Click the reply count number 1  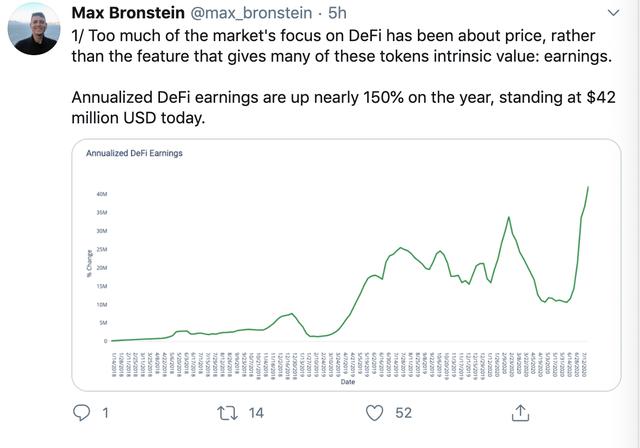tap(106, 412)
